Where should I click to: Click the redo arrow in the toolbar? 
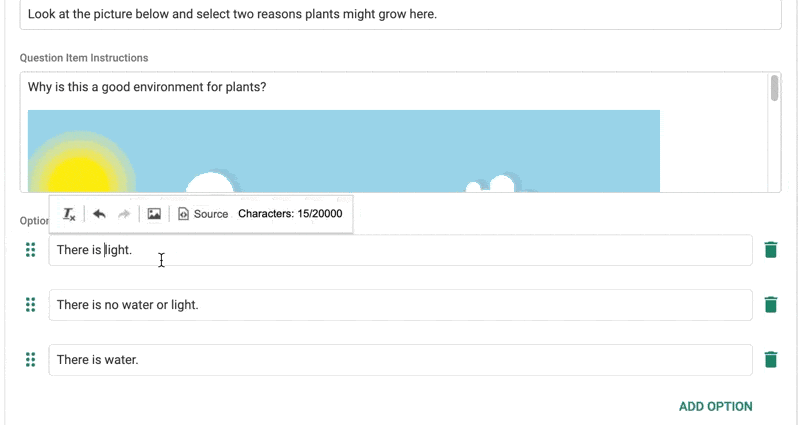[123, 214]
